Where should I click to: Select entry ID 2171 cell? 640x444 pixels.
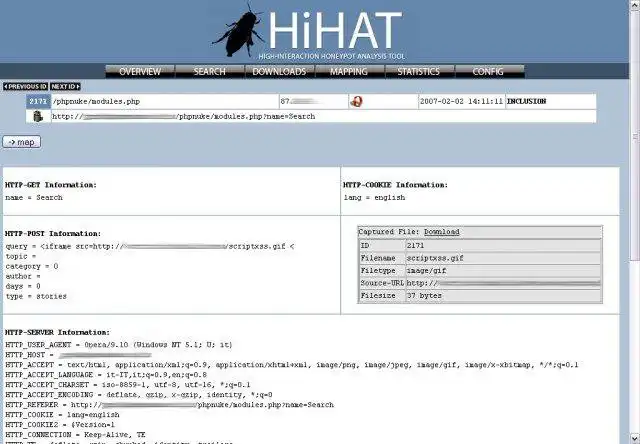pos(38,101)
